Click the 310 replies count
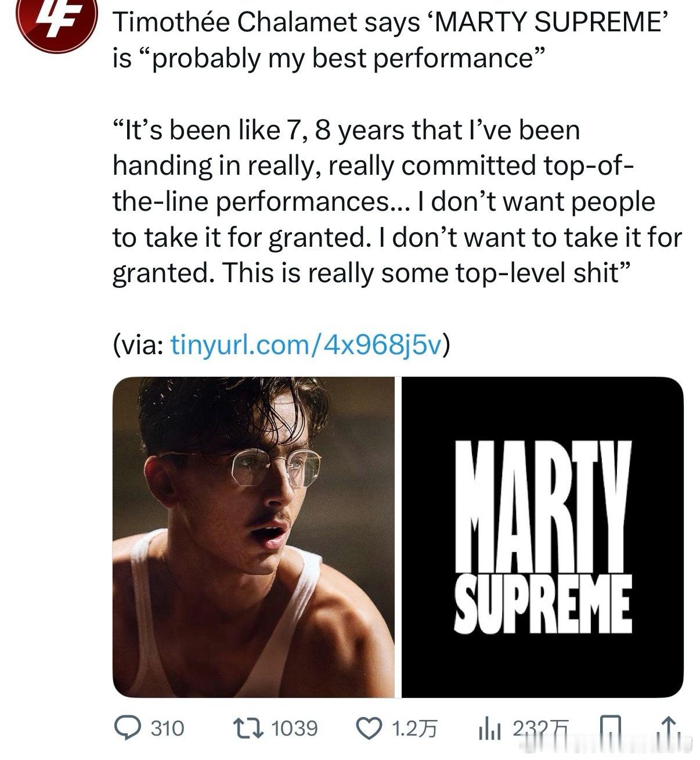The width and height of the screenshot is (700, 760). (x=167, y=728)
